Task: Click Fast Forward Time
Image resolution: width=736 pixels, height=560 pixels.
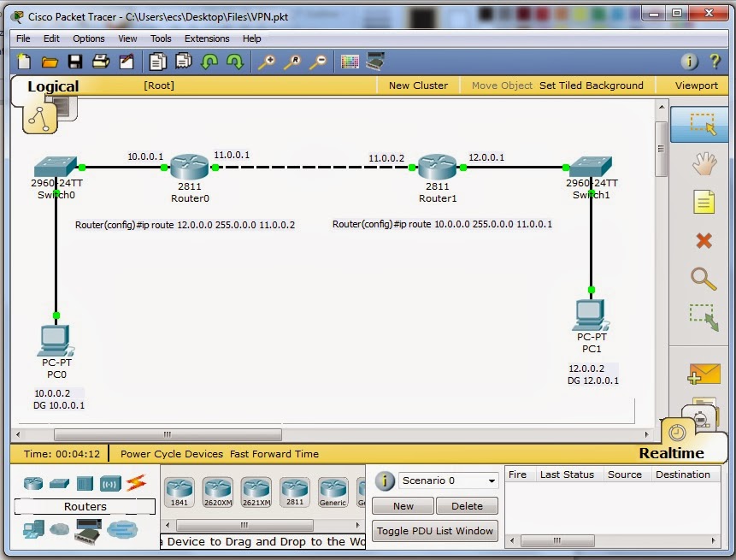Action: click(x=274, y=454)
